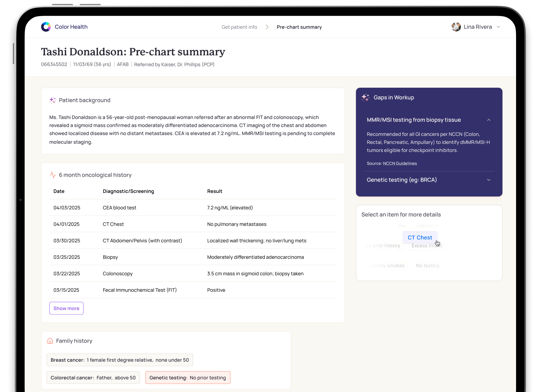
Task: Click the Lina Rivera user name
Action: 478,27
